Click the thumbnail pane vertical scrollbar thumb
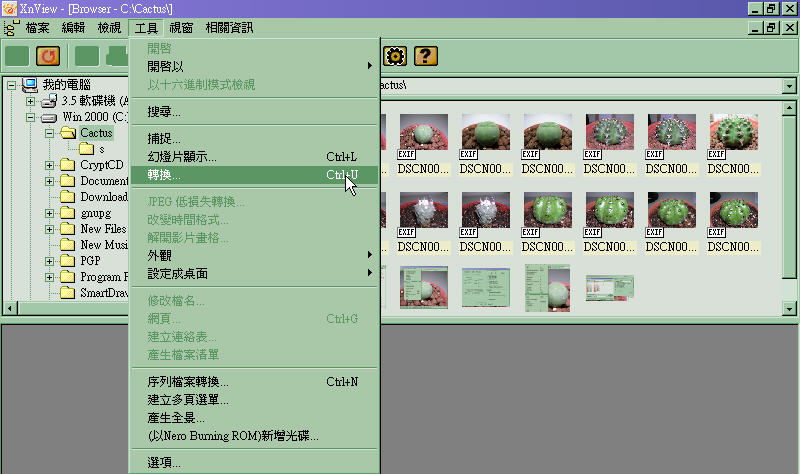Screen dimensions: 800x474 tap(789, 196)
